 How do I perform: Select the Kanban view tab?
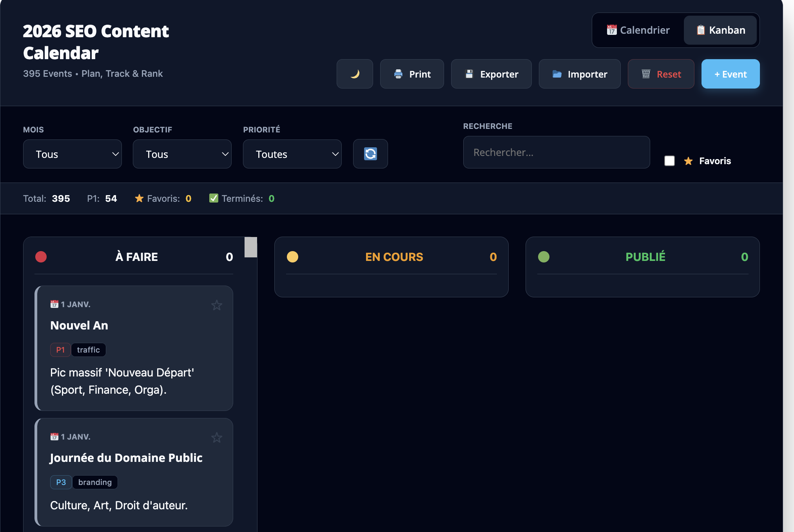tap(720, 30)
